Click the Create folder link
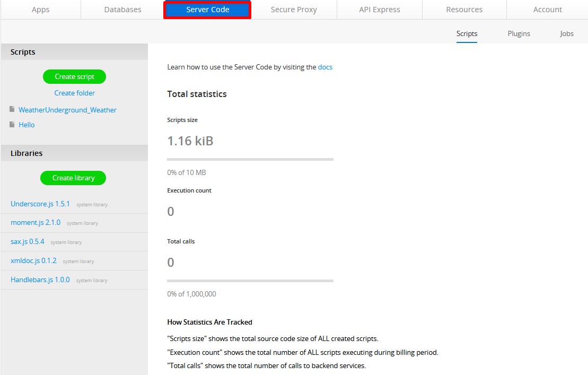 (75, 93)
